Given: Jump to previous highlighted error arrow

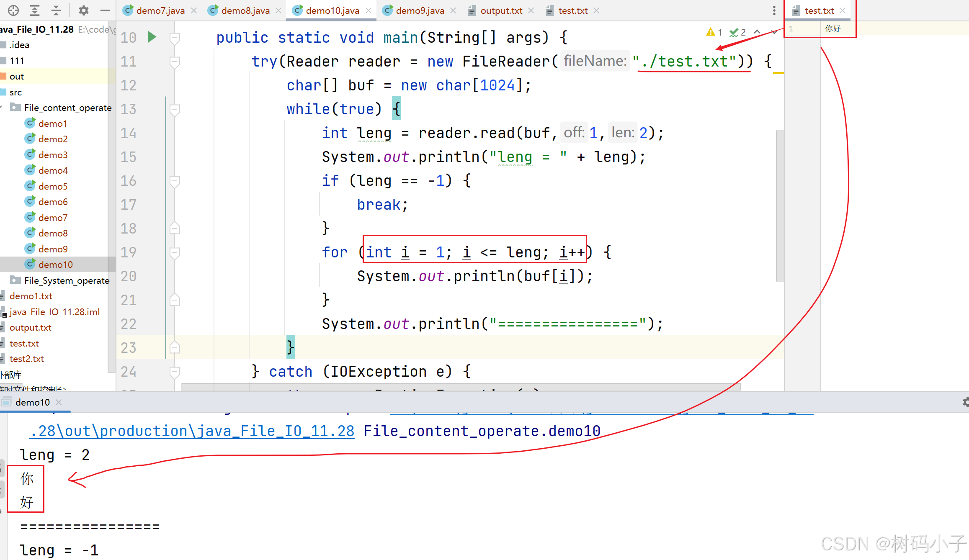Looking at the screenshot, I should (757, 32).
